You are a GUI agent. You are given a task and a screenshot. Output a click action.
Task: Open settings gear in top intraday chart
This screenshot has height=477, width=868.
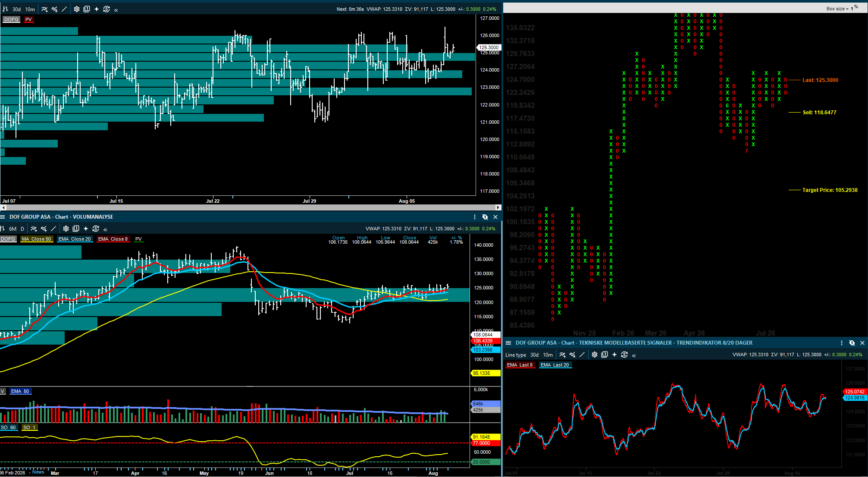tap(77, 9)
